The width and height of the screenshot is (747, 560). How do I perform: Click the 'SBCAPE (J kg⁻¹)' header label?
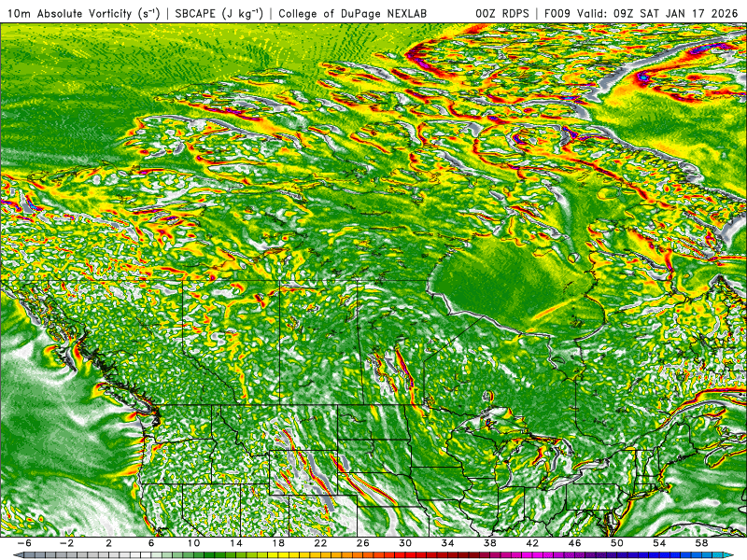[x=218, y=14]
